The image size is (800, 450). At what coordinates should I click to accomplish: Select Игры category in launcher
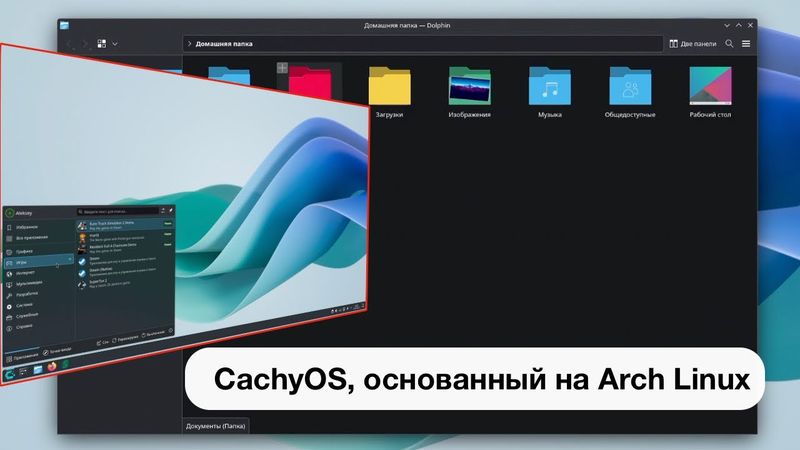(x=38, y=262)
